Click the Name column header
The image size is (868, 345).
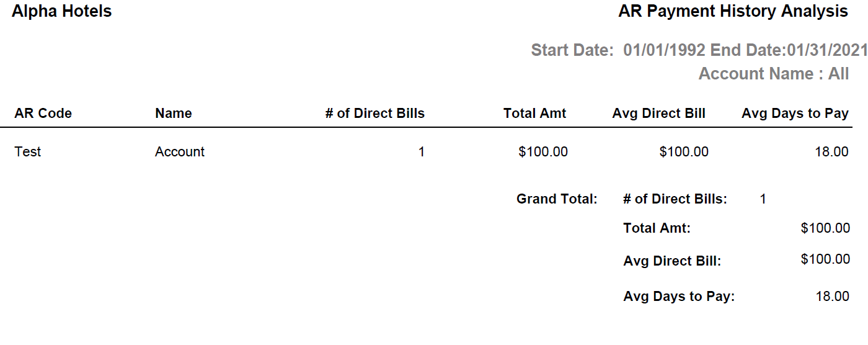click(174, 114)
